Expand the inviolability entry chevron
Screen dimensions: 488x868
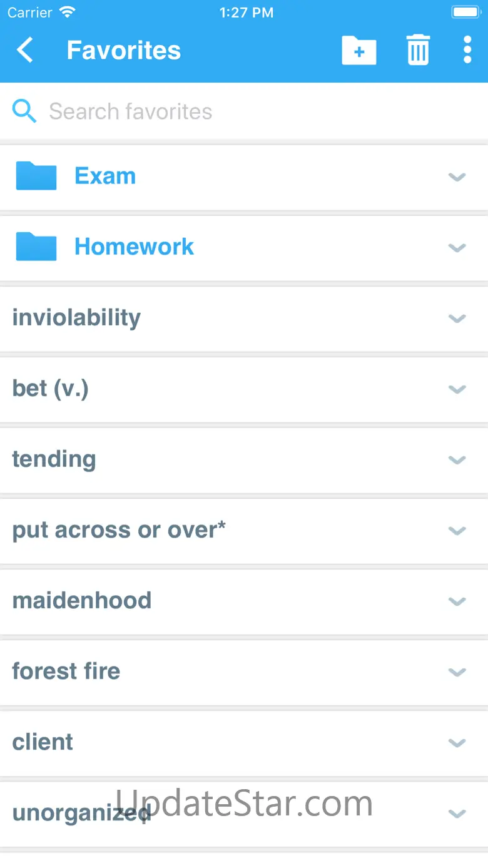(x=457, y=319)
